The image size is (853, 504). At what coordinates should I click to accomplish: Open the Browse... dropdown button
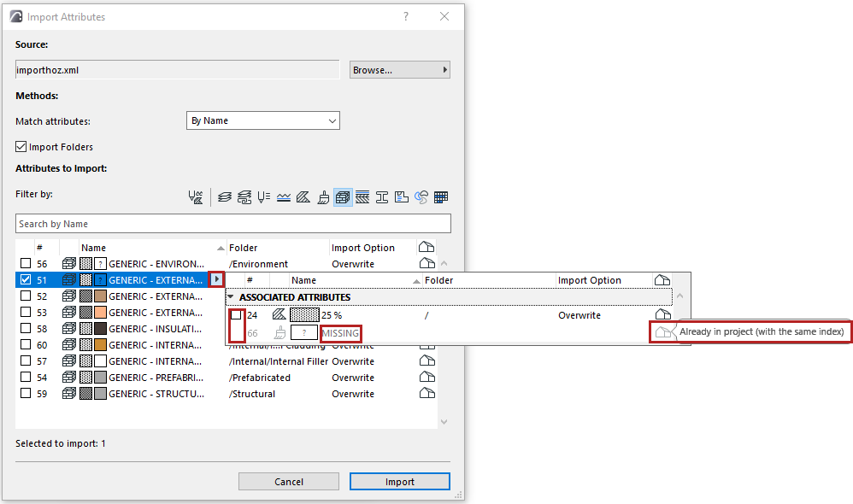(x=400, y=69)
